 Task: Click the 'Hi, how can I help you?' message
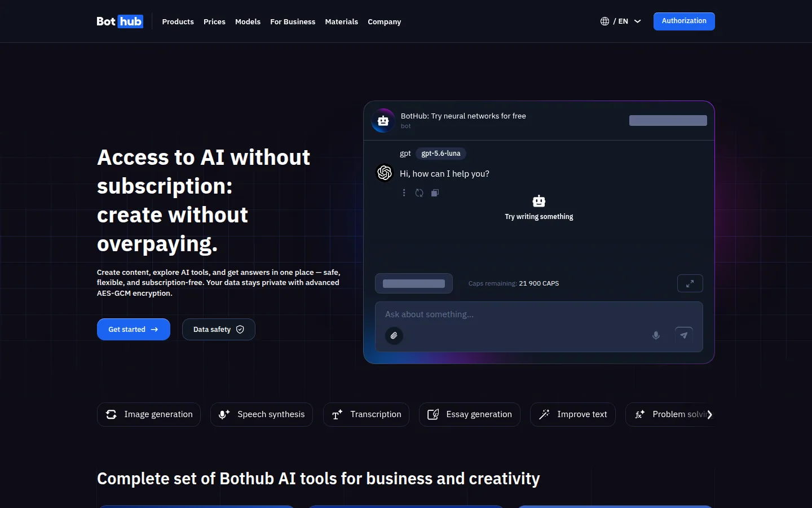(444, 174)
